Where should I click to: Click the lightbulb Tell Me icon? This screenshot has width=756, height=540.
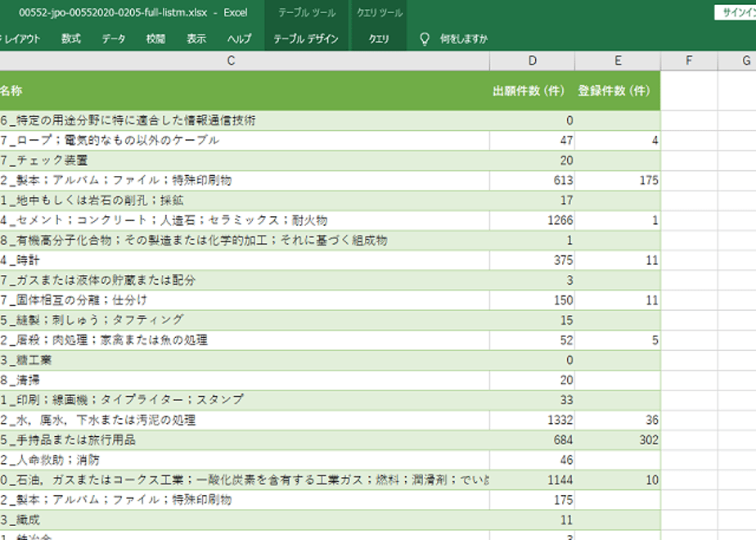tap(425, 38)
